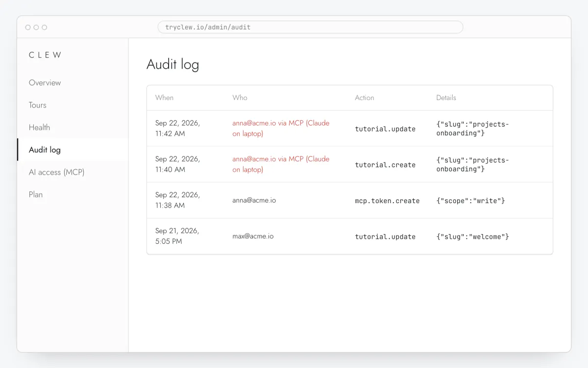
Task: Open the Health page
Action: click(x=39, y=128)
